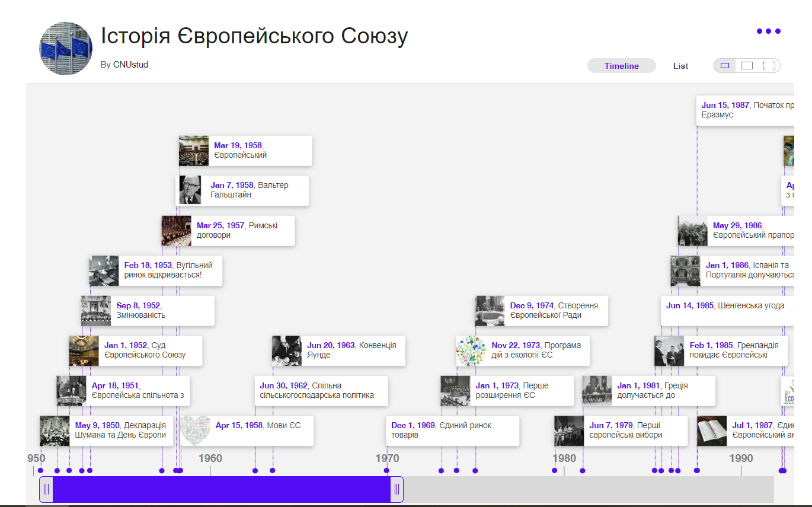Enter fullscreen with the dashed corners icon
This screenshot has height=507, width=812.
(769, 66)
